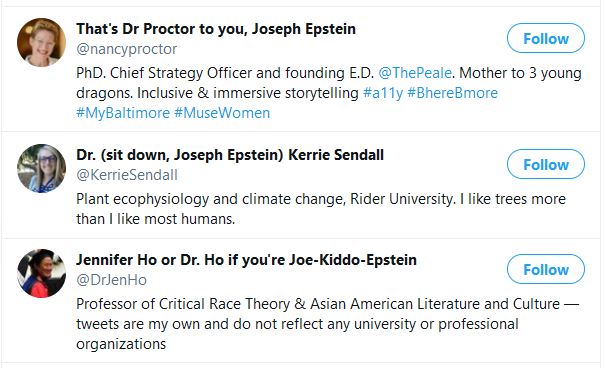Open the Jennifer Ho display name
The image size is (605, 368).
click(x=246, y=260)
